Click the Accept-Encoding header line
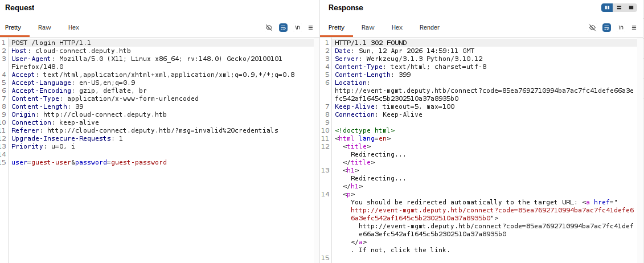 coord(79,91)
